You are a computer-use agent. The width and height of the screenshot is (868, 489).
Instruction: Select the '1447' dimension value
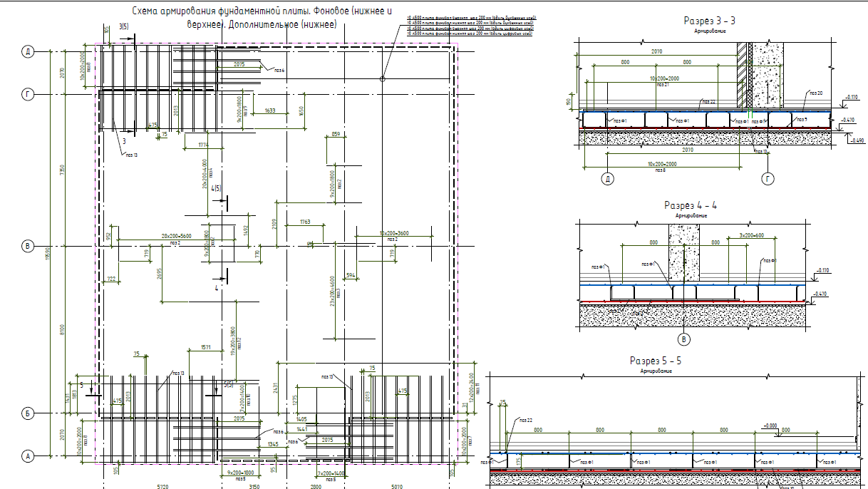(301, 429)
